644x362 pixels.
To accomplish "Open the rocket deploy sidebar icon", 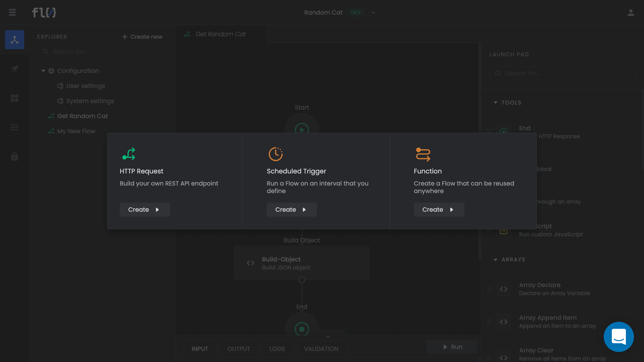I will [x=15, y=69].
